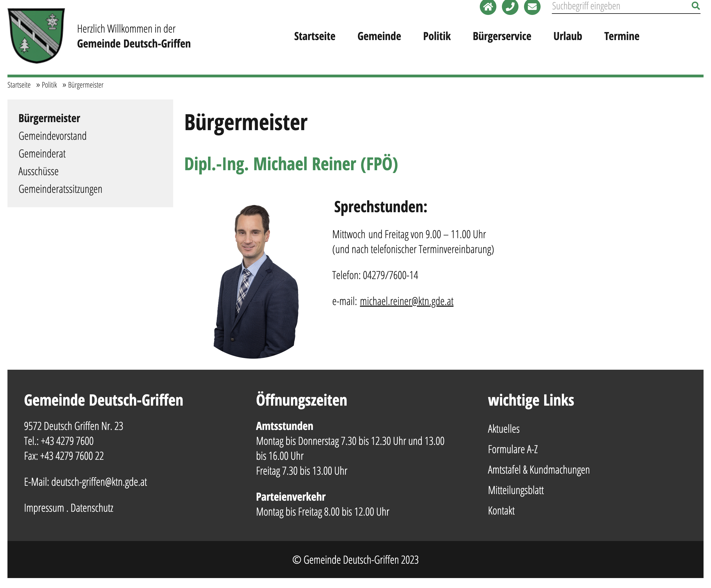Click the Bürgermeister breadcrumb entry
The image size is (711, 588).
tap(86, 85)
